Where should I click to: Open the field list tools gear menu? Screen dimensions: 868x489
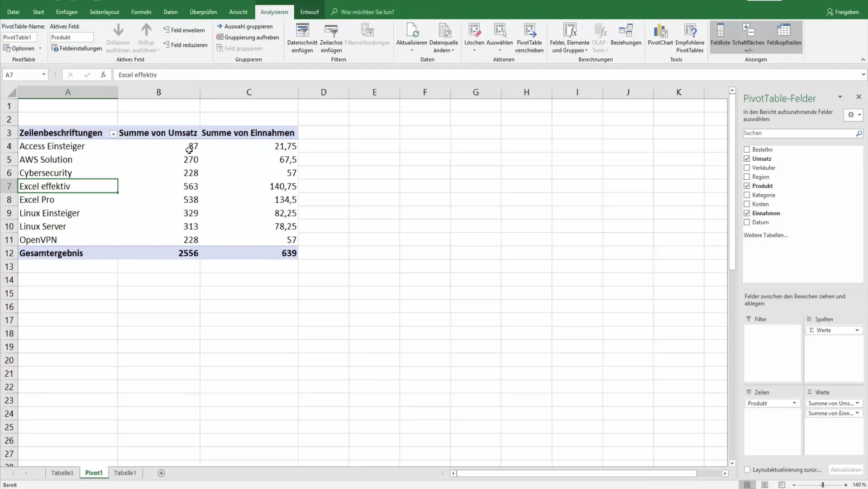coord(854,115)
